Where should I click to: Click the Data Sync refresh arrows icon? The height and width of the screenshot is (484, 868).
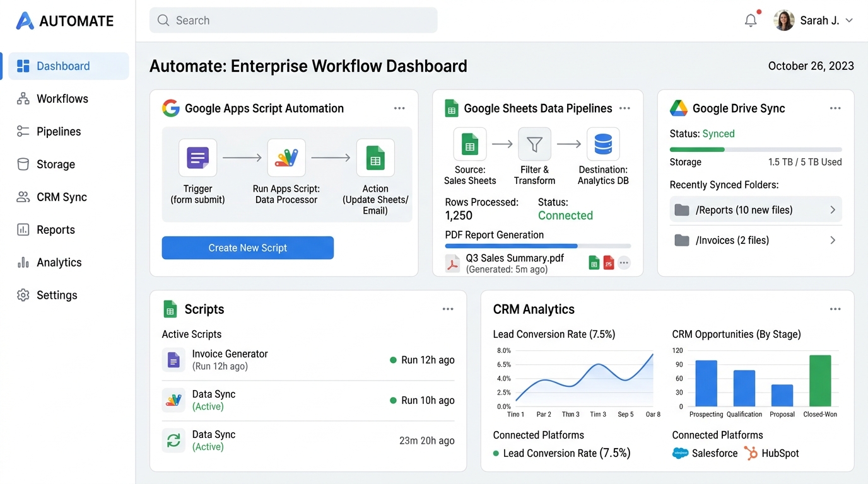[x=173, y=441]
